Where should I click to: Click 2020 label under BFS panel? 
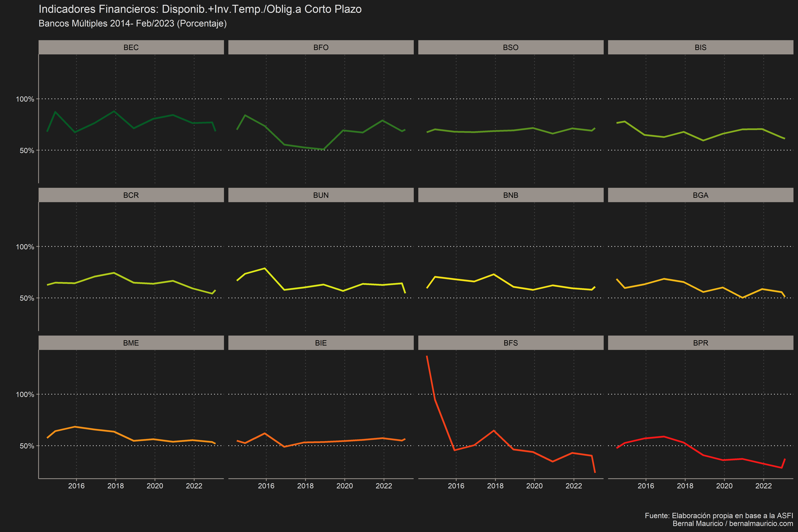[x=534, y=486]
